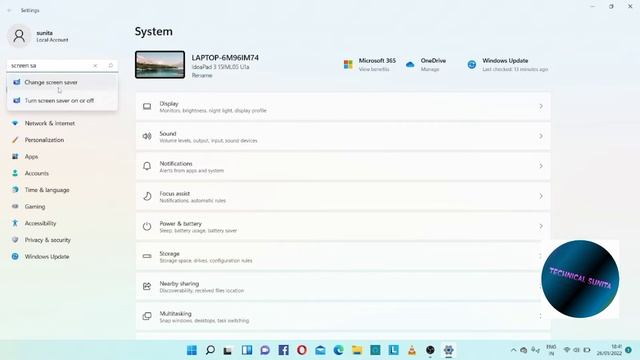
Task: Open Facebook from taskbar
Action: (284, 350)
